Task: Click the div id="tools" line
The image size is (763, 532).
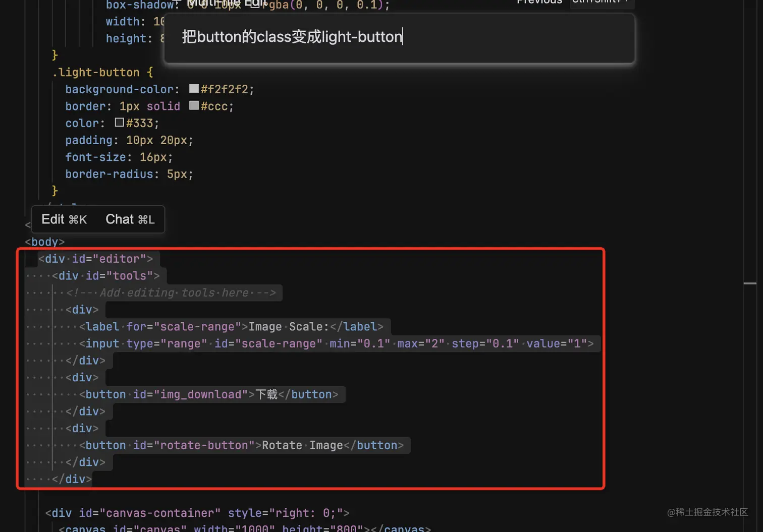Action: pos(105,276)
